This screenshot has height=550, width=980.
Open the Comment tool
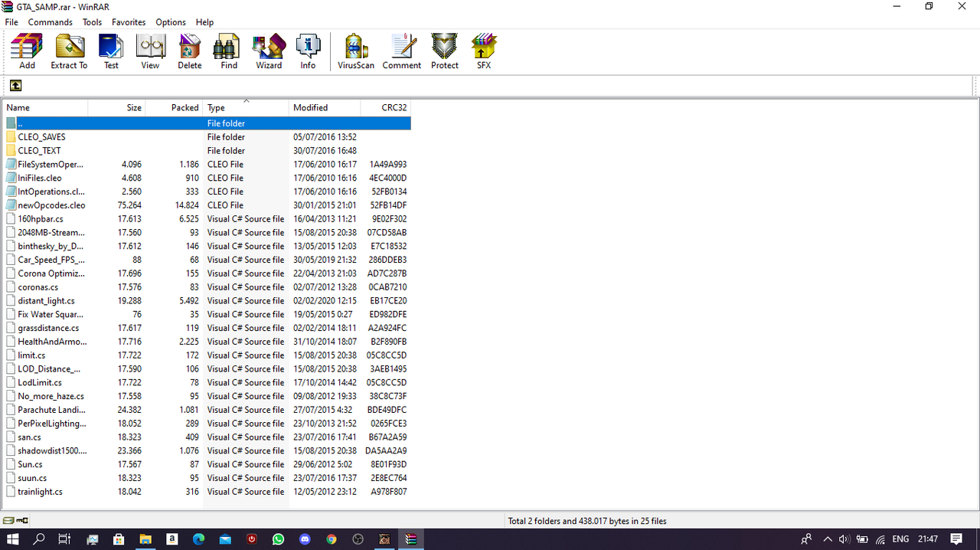(402, 51)
